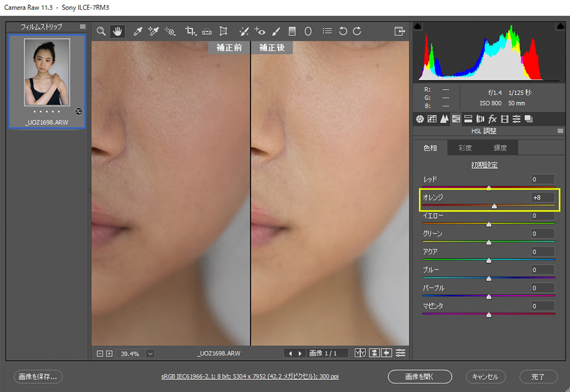This screenshot has height=392, width=570.
Task: Select the Spot Removal tool
Action: coord(244,31)
